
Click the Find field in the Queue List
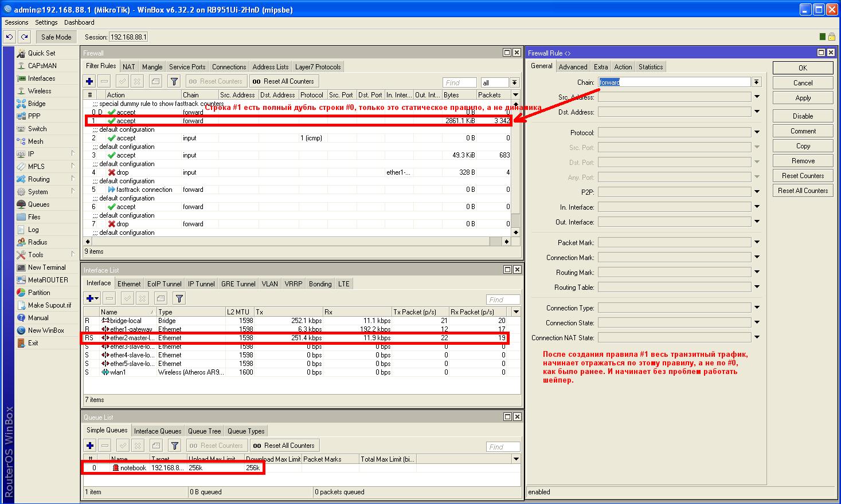(503, 447)
